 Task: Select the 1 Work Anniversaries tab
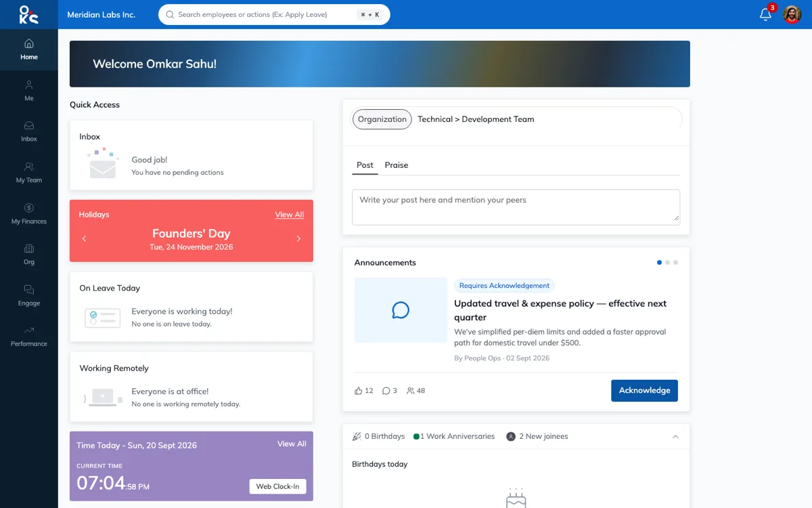pos(454,436)
